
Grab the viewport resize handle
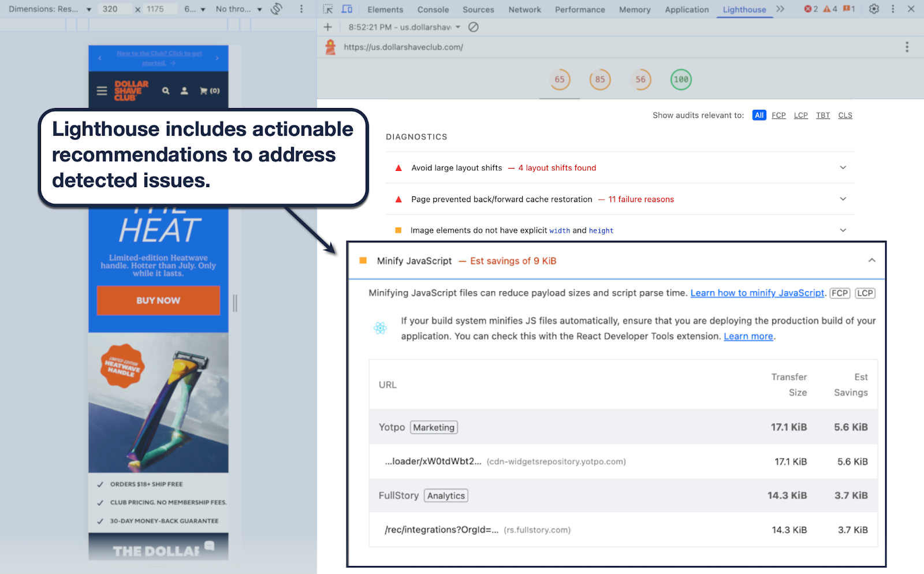pyautogui.click(x=235, y=303)
